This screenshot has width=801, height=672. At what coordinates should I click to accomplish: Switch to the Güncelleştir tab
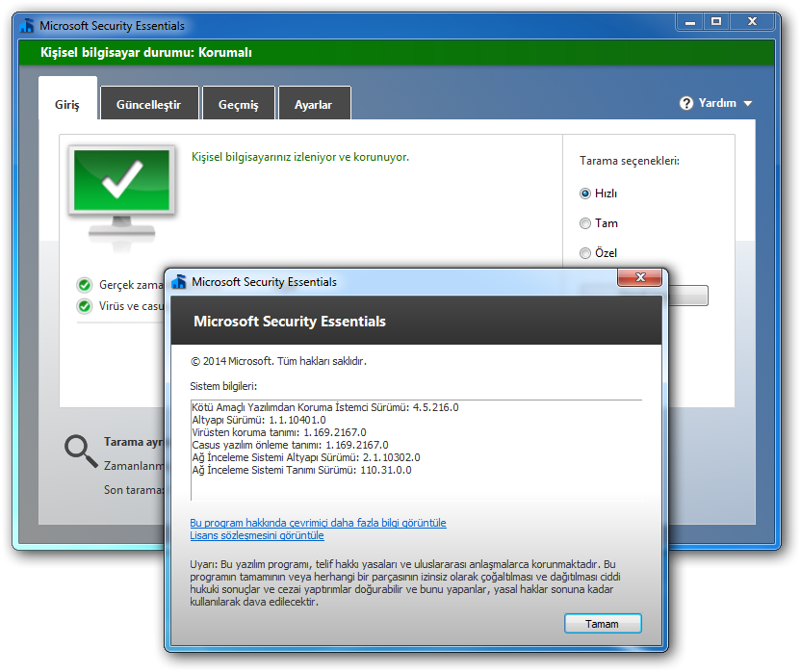pos(148,104)
